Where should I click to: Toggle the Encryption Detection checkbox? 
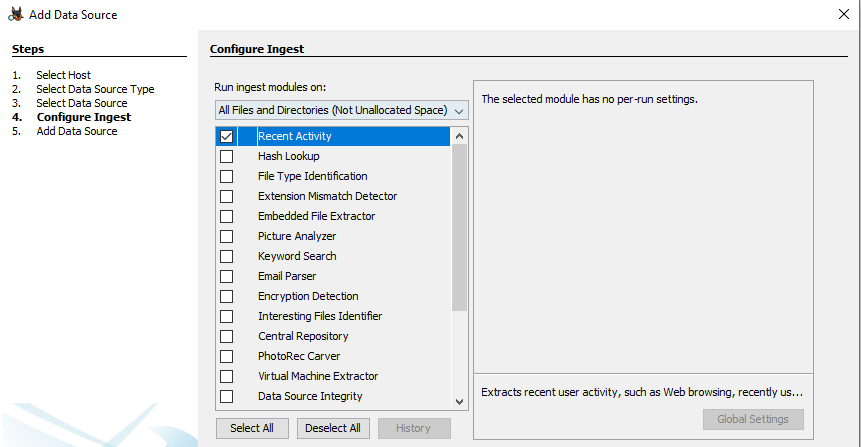[x=226, y=296]
